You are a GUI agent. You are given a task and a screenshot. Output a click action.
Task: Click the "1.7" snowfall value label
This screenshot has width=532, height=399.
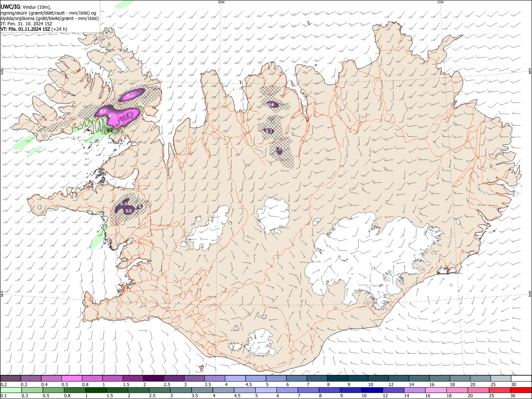128,116
